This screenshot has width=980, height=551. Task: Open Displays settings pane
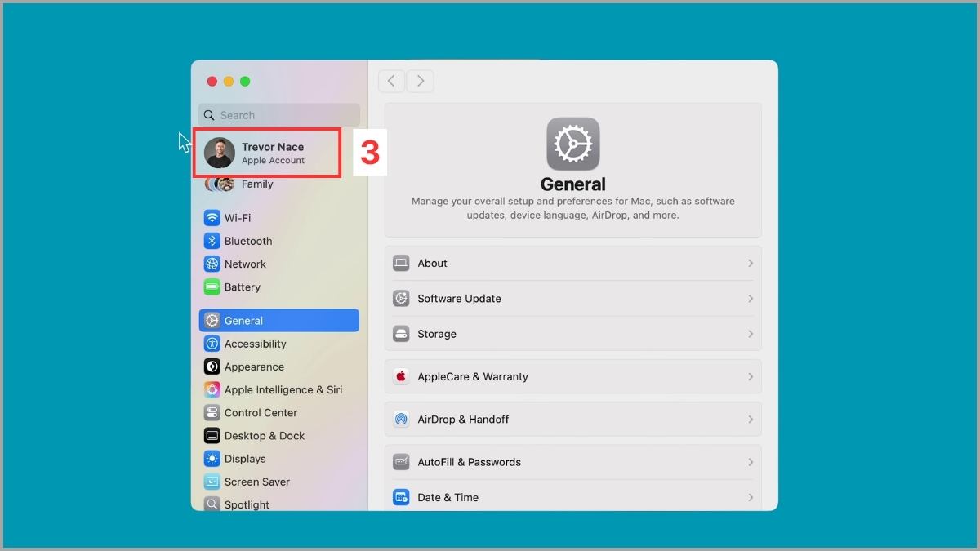pos(278,459)
